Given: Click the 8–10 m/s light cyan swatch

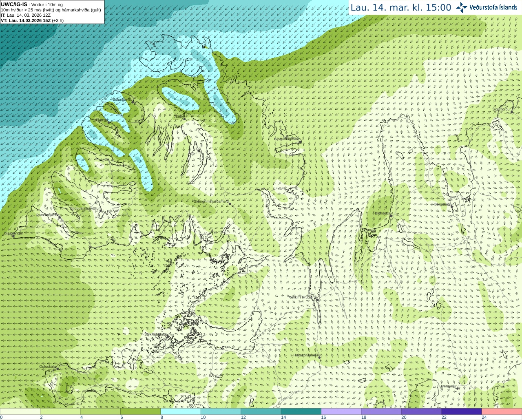Looking at the screenshot, I should point(181,411).
